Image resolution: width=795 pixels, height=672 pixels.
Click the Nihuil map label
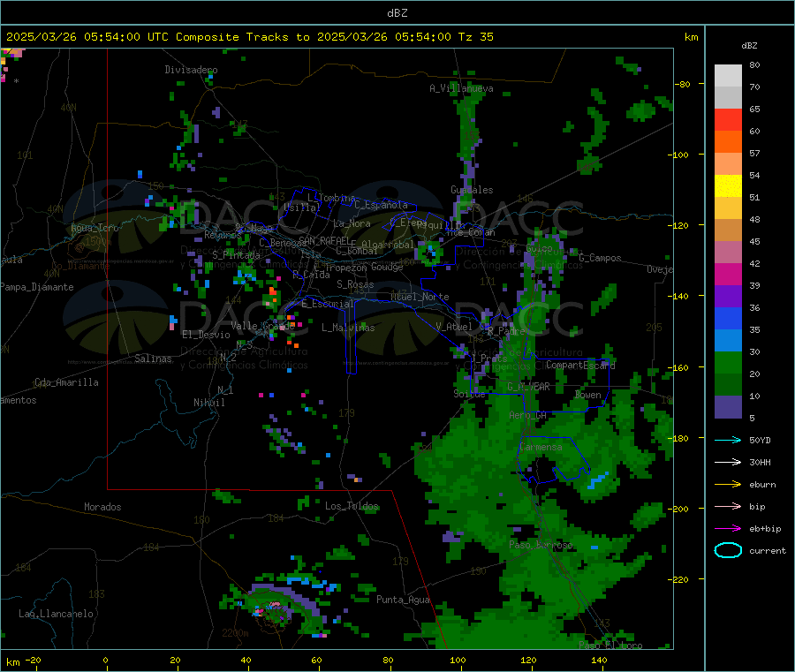(x=209, y=403)
